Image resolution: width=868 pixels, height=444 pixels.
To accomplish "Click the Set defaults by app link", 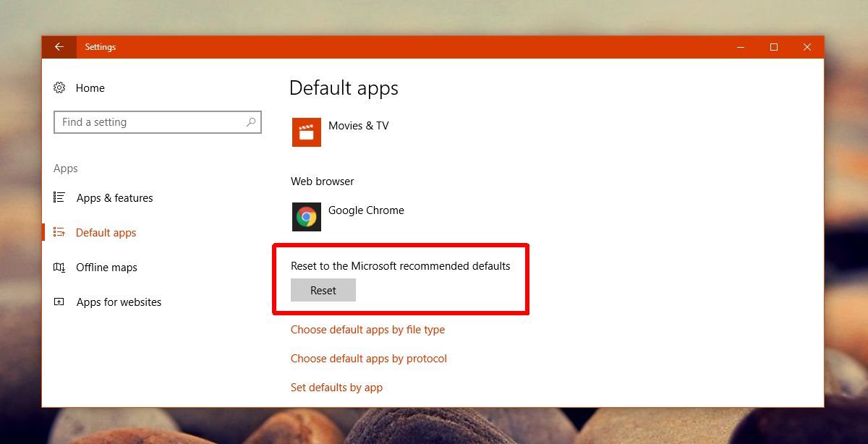I will 336,388.
